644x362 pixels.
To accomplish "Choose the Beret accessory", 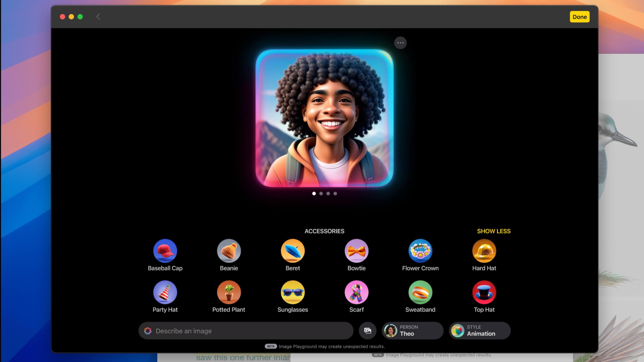I will pyautogui.click(x=292, y=251).
